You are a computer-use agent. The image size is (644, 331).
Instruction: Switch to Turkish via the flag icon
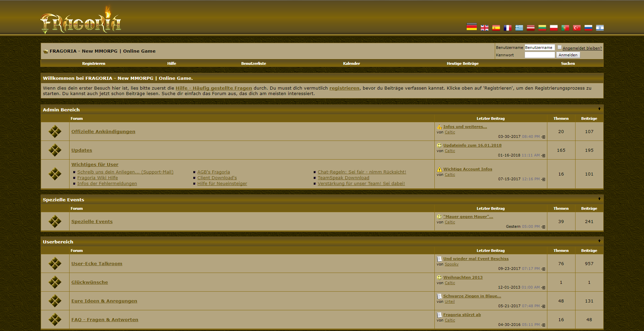point(577,28)
